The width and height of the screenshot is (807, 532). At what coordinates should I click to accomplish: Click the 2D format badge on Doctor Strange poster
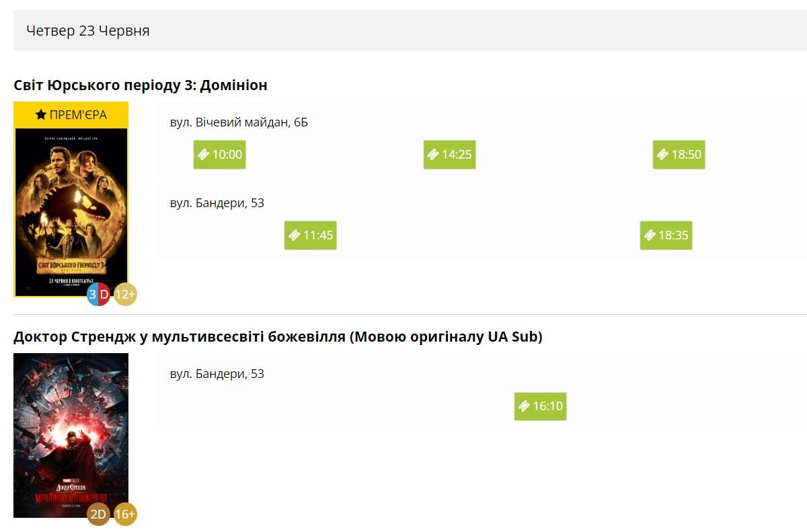pos(98,515)
